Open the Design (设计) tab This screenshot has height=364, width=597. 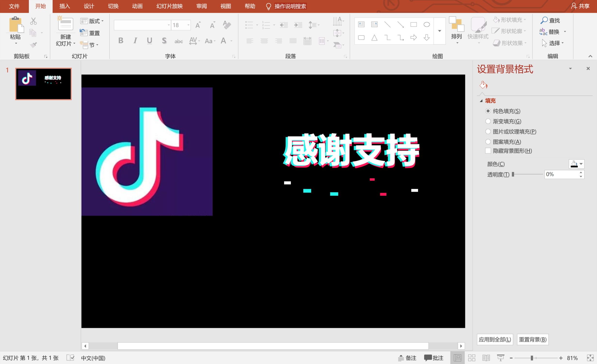(x=89, y=6)
